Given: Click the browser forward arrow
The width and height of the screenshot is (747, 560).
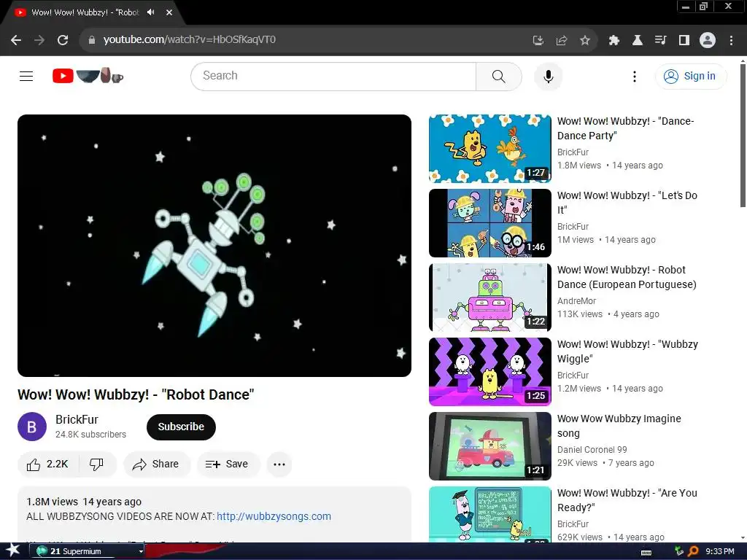Looking at the screenshot, I should click(39, 40).
